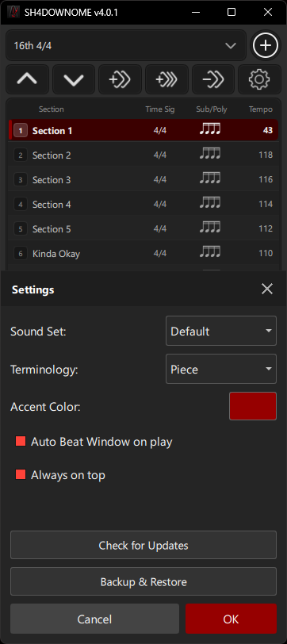
Task: Select the Section 3 row name
Action: pos(52,180)
